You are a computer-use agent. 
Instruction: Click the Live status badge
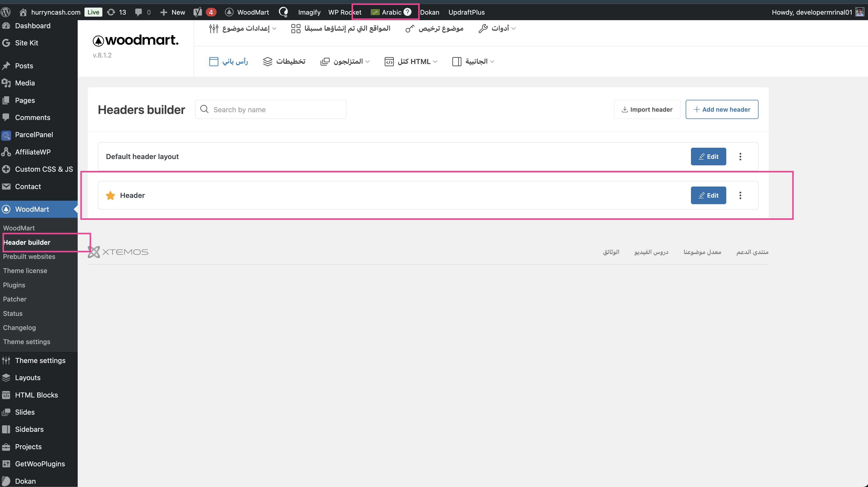point(93,12)
